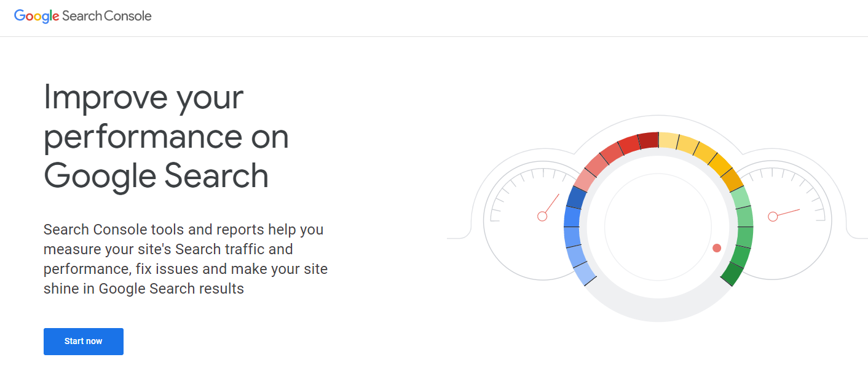Image resolution: width=868 pixels, height=381 pixels.
Task: Click the Search Console description paragraph
Action: (186, 259)
